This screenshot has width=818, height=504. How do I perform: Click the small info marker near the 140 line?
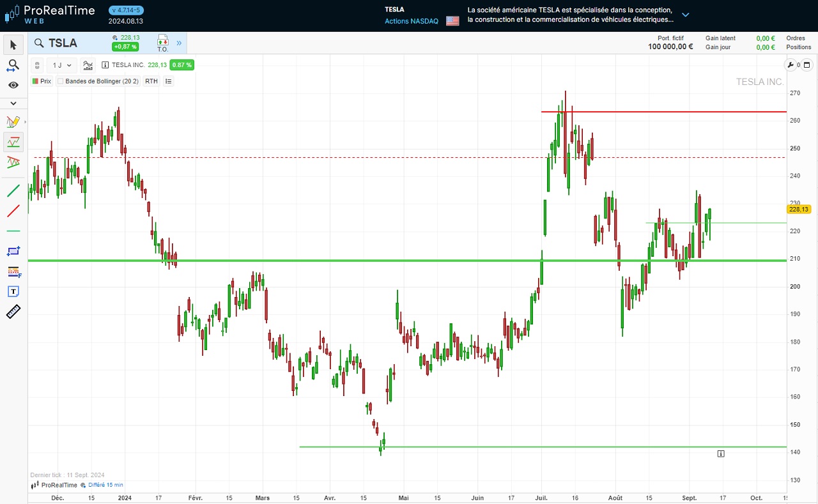pyautogui.click(x=721, y=454)
